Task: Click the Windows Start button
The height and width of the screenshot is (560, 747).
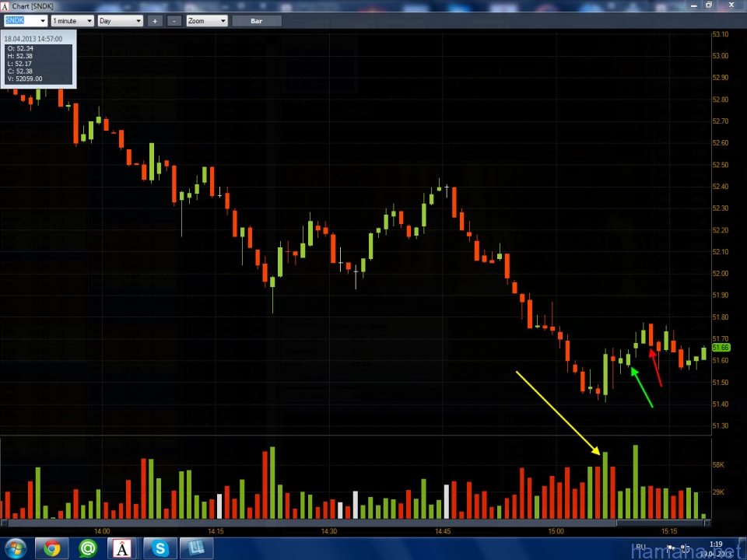Action: [15, 548]
